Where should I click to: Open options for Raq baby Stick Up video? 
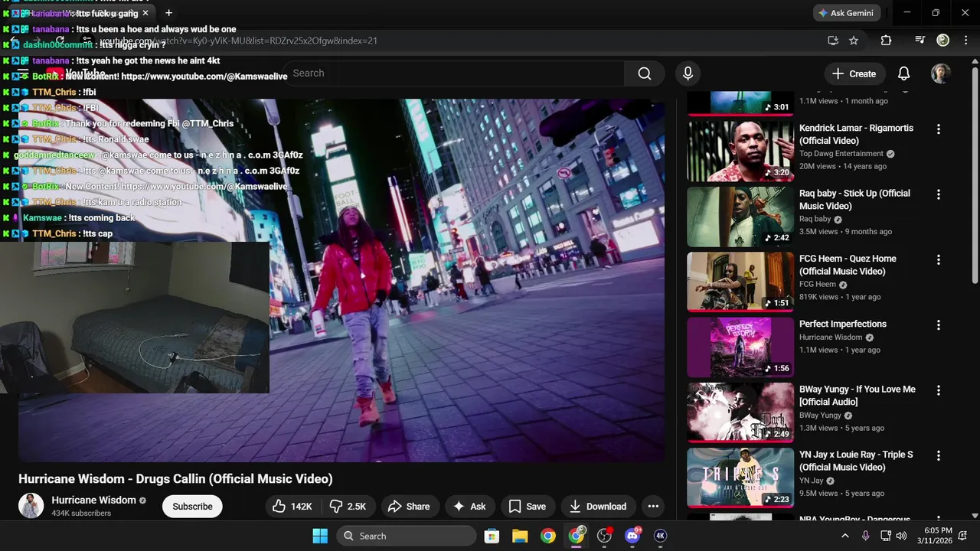939,194
